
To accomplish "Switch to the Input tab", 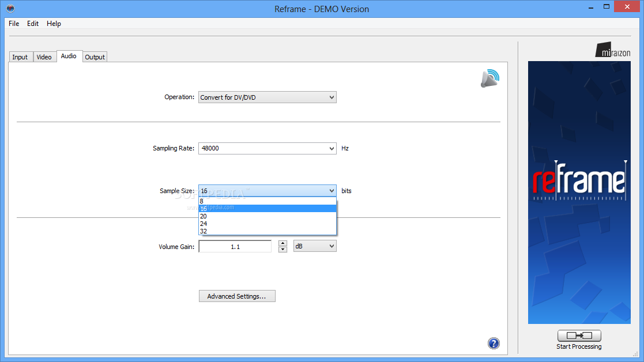I will (20, 57).
